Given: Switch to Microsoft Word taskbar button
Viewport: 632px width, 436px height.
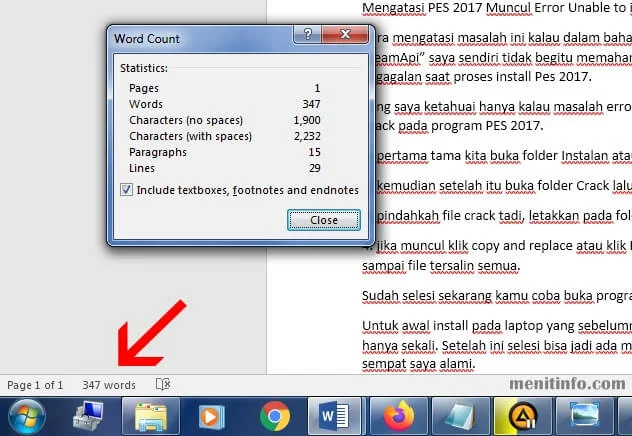Looking at the screenshot, I should [334, 417].
